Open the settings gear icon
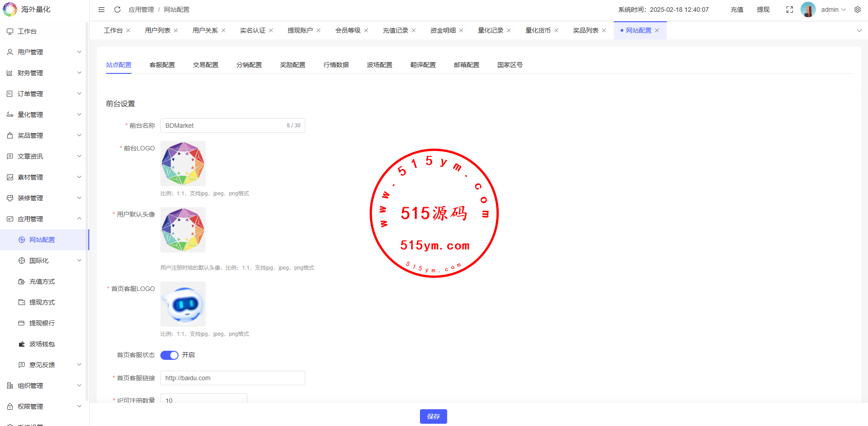The width and height of the screenshot is (868, 426). (857, 10)
